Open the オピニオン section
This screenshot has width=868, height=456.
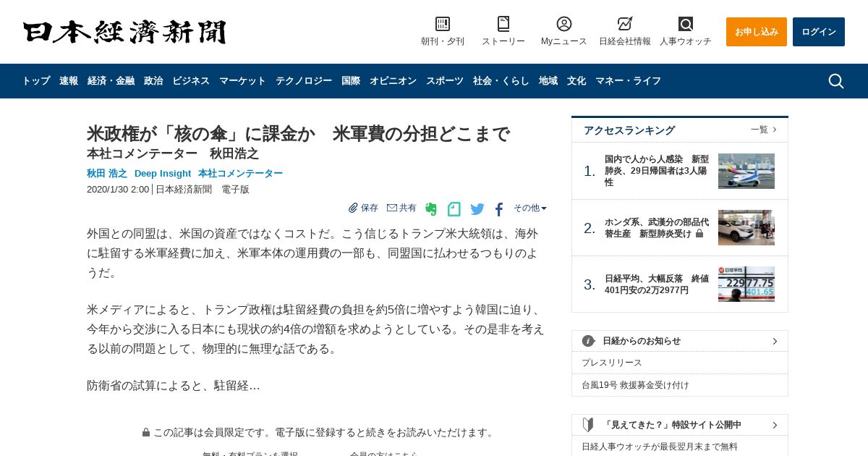coord(393,81)
